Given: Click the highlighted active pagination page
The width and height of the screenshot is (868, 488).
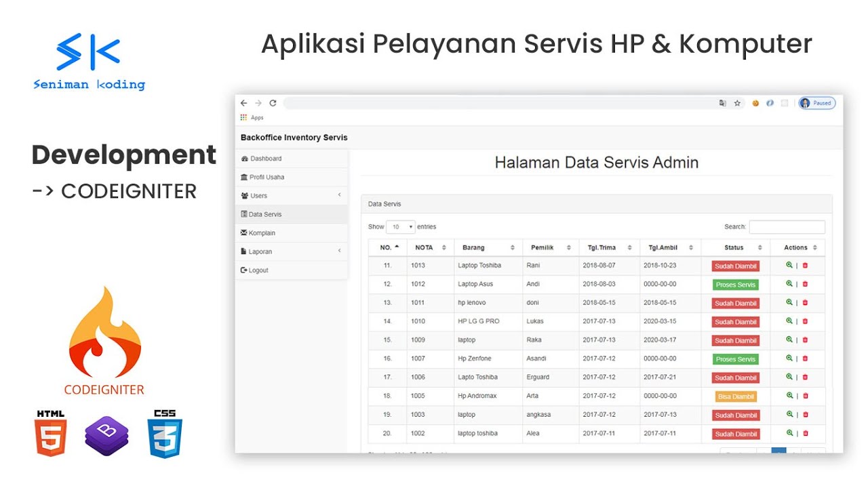Looking at the screenshot, I should click(779, 450).
